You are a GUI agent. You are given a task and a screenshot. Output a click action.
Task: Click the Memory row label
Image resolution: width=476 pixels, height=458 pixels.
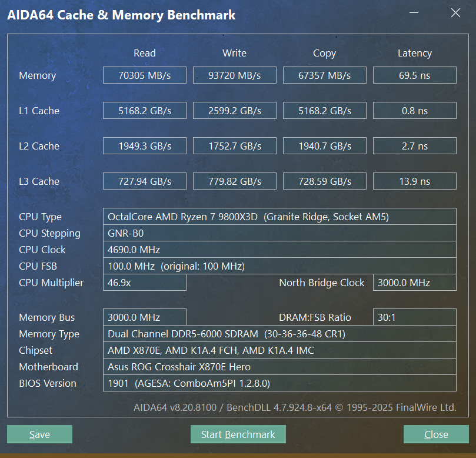pyautogui.click(x=37, y=75)
